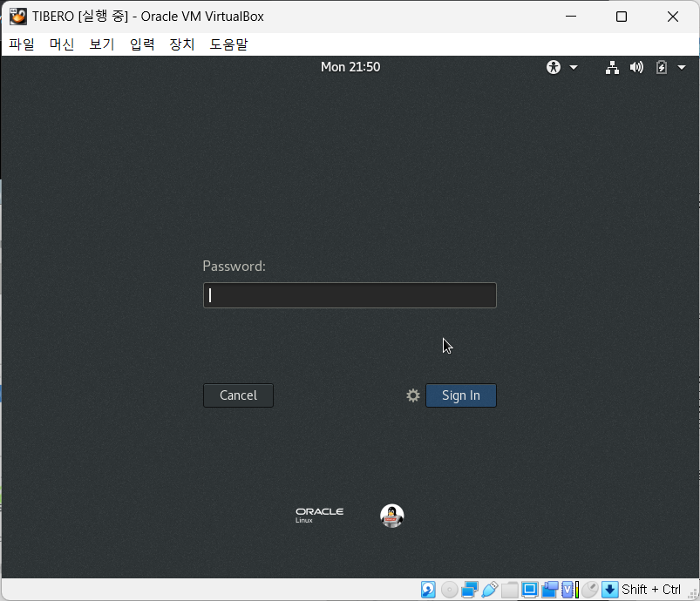Open the 보기 menu

pos(102,44)
